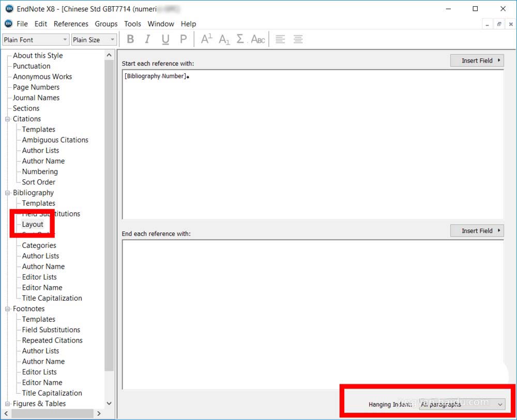
Task: Open the Groups menu
Action: (106, 24)
